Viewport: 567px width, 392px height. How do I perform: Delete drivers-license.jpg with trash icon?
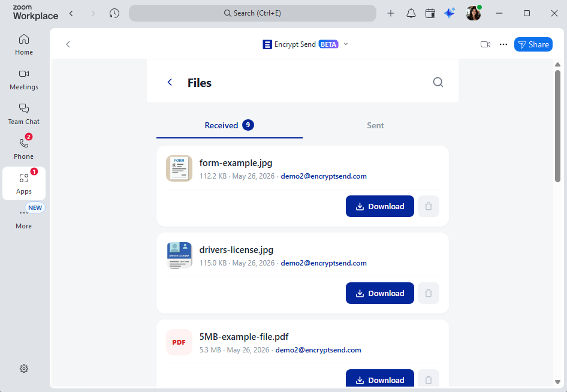click(429, 293)
